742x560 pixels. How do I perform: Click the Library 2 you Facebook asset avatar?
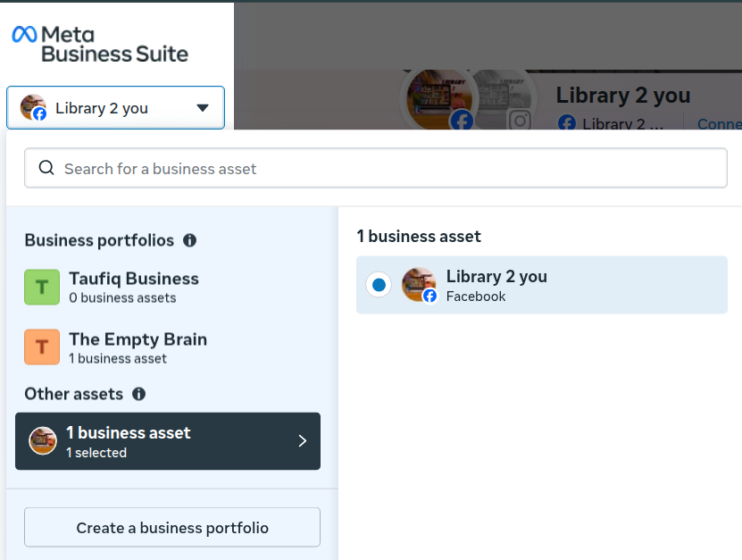(x=419, y=285)
